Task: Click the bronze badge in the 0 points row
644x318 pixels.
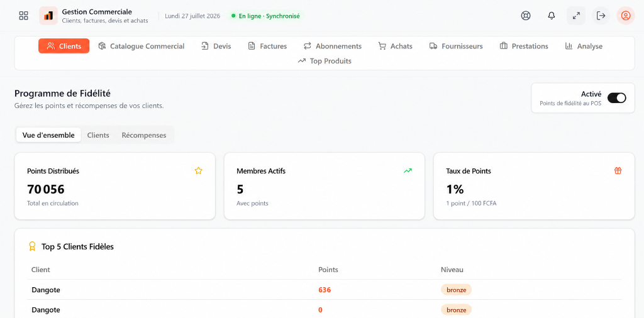Action: coord(457,309)
